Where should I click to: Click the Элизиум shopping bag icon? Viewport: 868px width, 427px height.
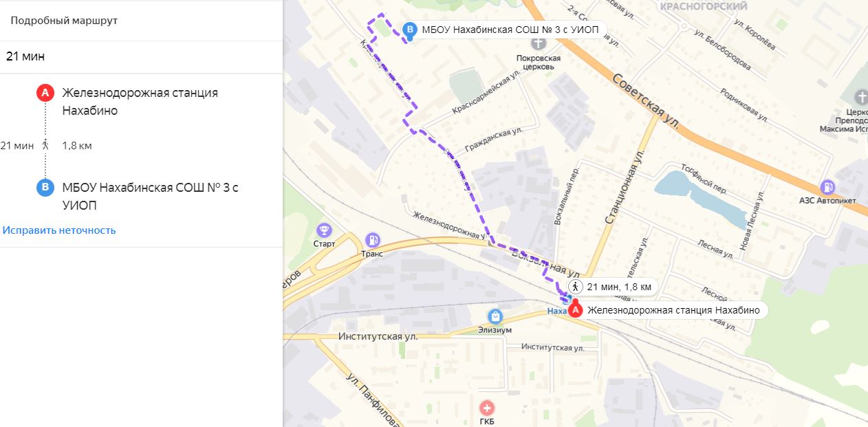pyautogui.click(x=495, y=316)
